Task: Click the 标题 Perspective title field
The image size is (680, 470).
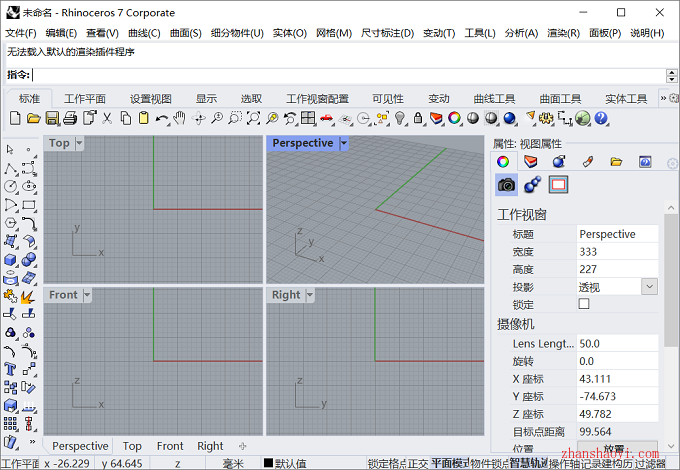Action: pyautogui.click(x=617, y=234)
